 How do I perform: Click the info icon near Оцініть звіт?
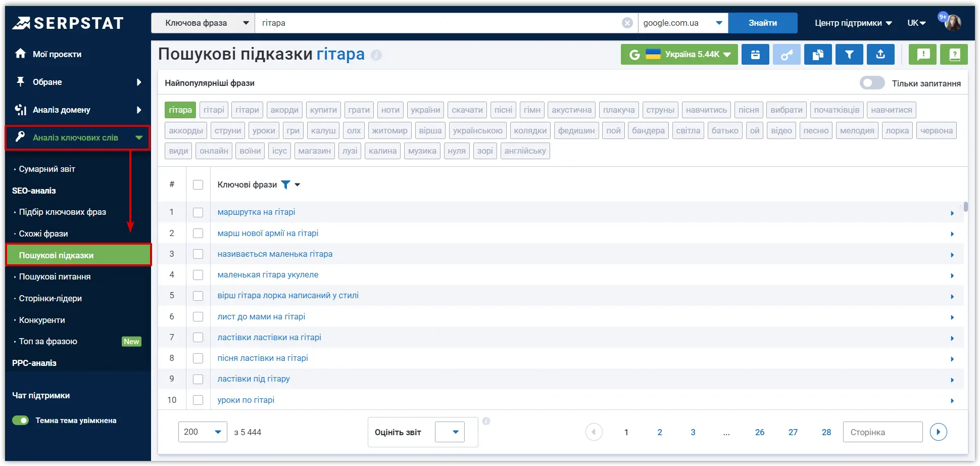click(486, 421)
